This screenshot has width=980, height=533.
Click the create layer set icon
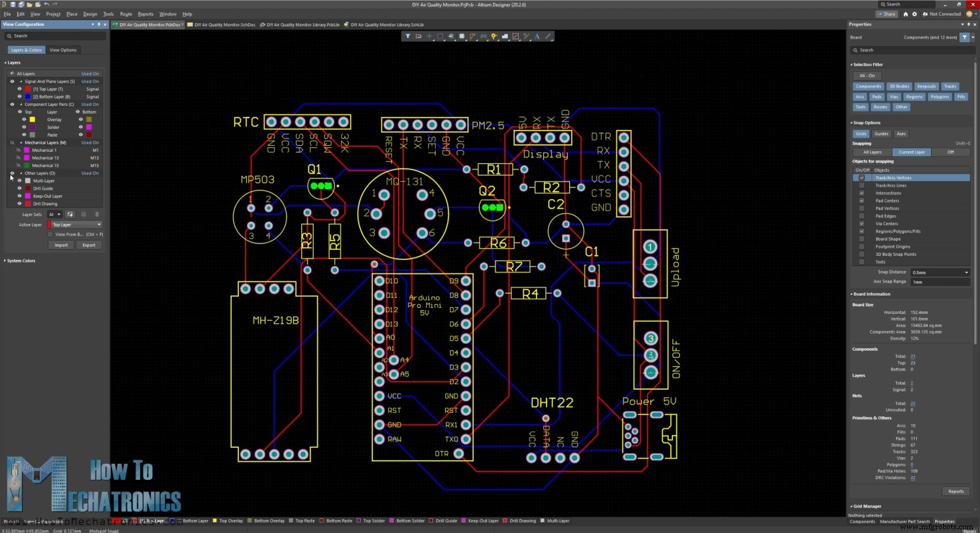70,215
